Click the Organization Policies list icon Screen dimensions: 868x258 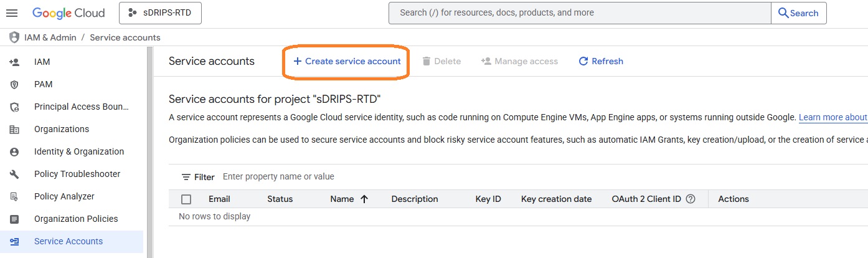pyautogui.click(x=14, y=219)
